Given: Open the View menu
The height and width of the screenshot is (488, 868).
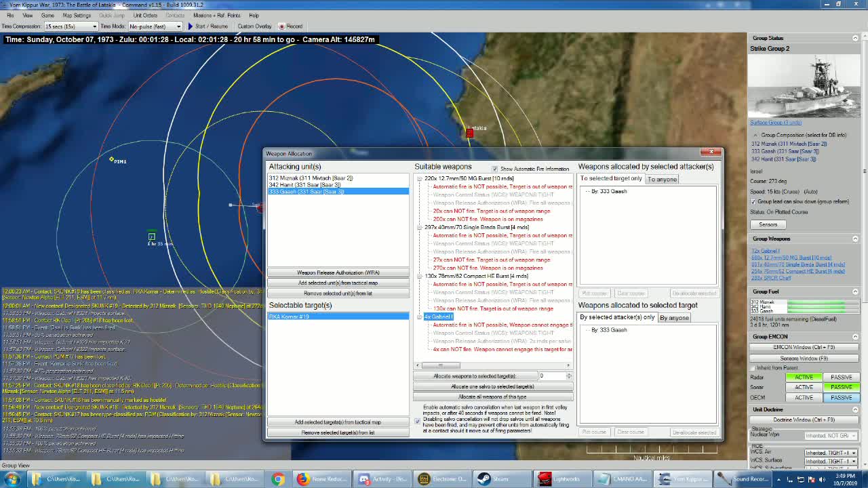Looking at the screenshot, I should point(28,15).
